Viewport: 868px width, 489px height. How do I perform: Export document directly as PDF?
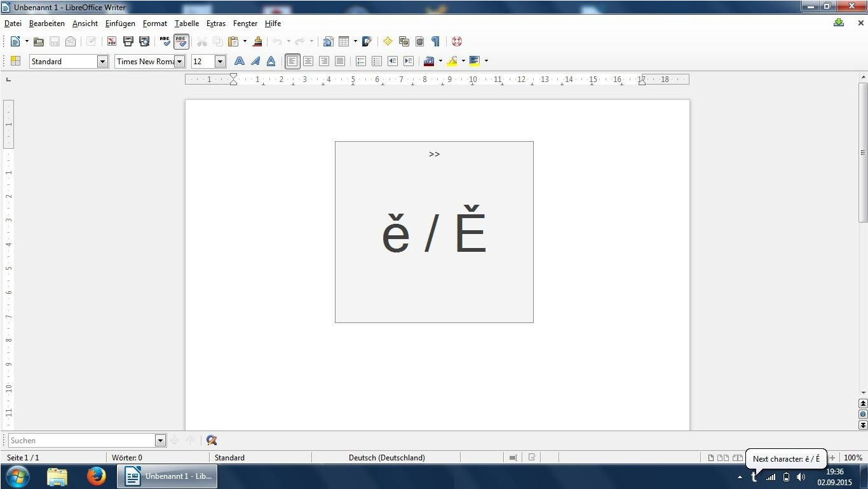tap(112, 41)
